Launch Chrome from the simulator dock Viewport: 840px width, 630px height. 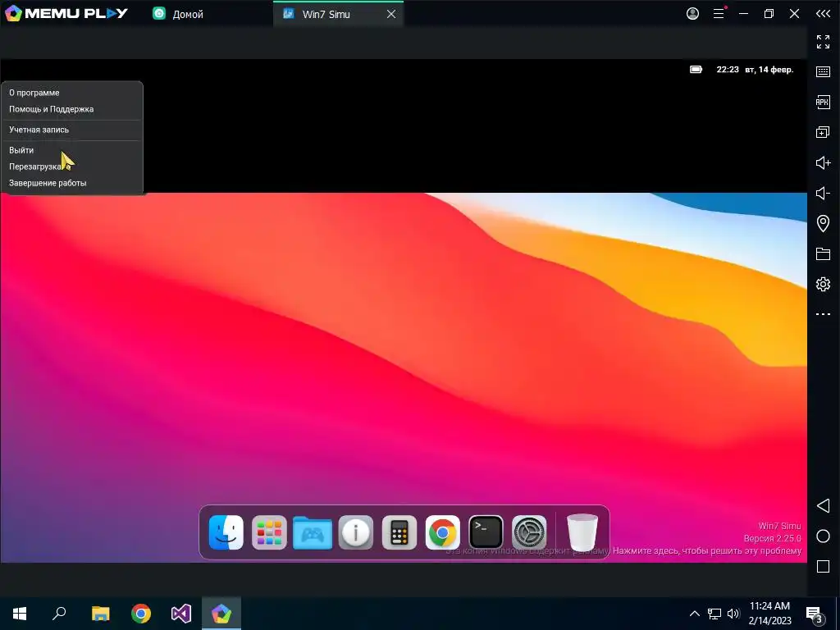(x=442, y=532)
